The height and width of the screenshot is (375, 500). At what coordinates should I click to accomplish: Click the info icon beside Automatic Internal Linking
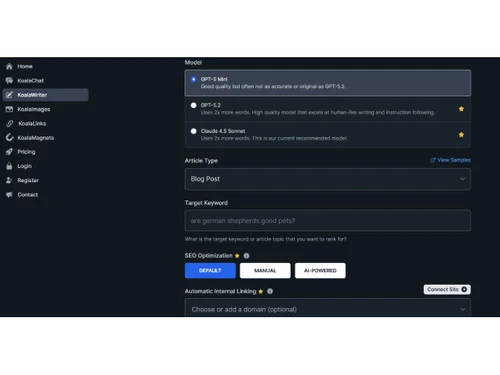tap(270, 291)
